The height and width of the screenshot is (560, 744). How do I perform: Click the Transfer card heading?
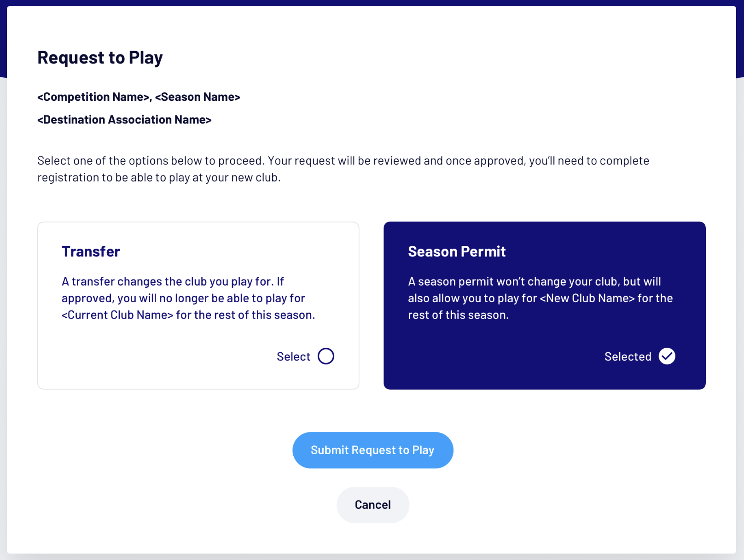point(91,251)
